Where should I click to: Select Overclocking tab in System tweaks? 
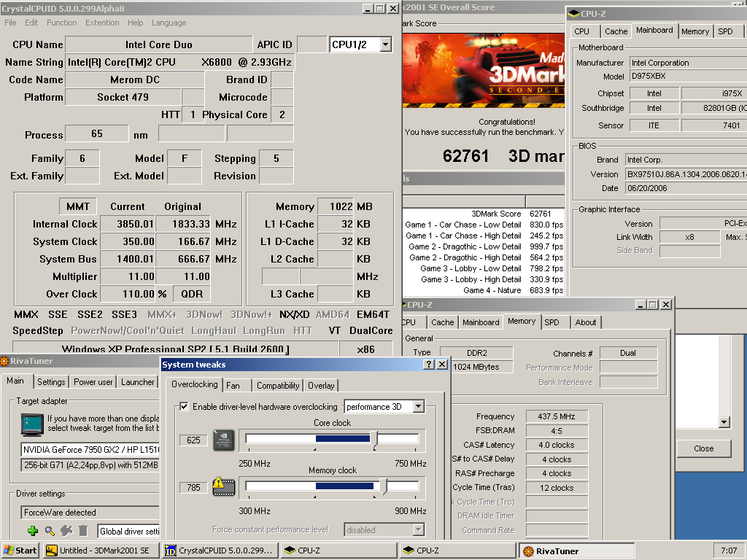click(194, 384)
